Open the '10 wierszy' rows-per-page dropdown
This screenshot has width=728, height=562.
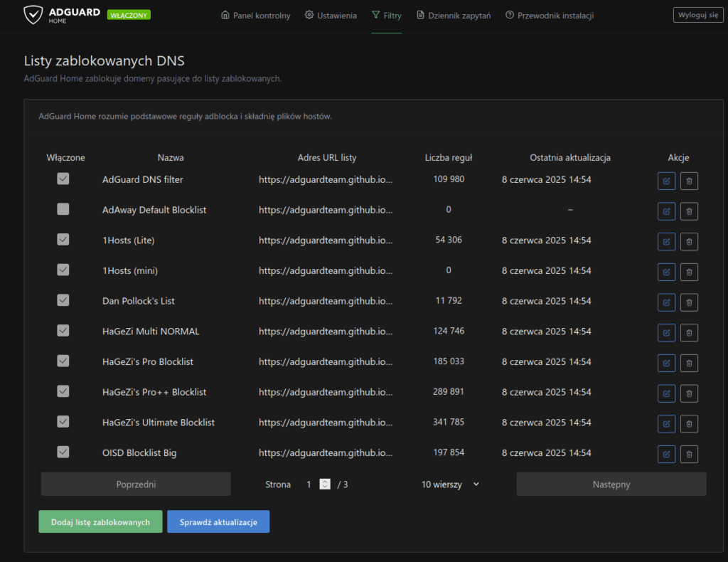point(450,484)
